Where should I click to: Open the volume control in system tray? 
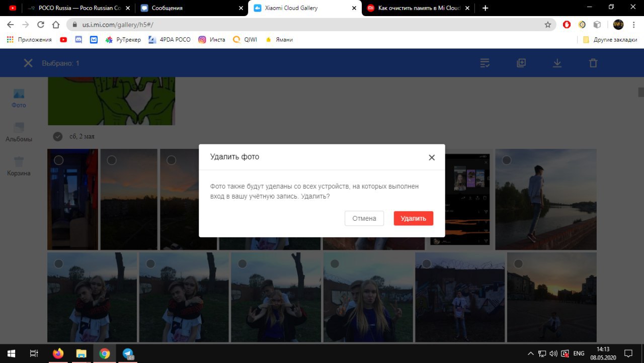pos(553,353)
